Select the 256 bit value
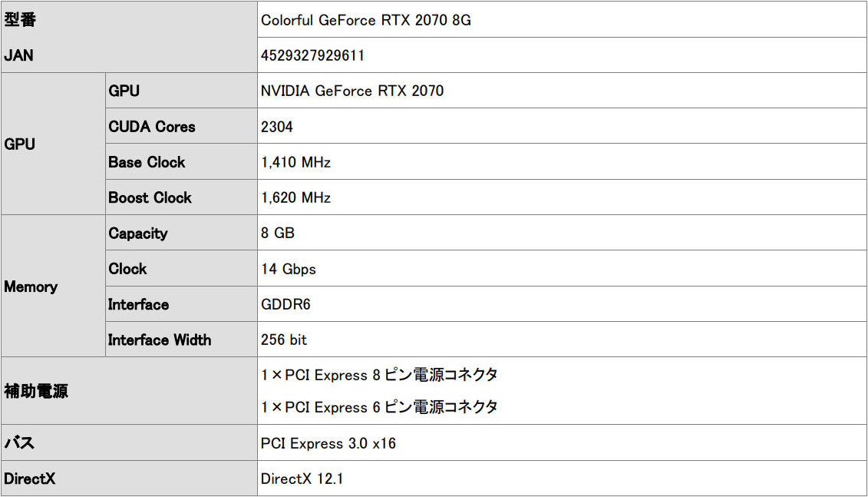The width and height of the screenshot is (868, 497). [x=284, y=340]
